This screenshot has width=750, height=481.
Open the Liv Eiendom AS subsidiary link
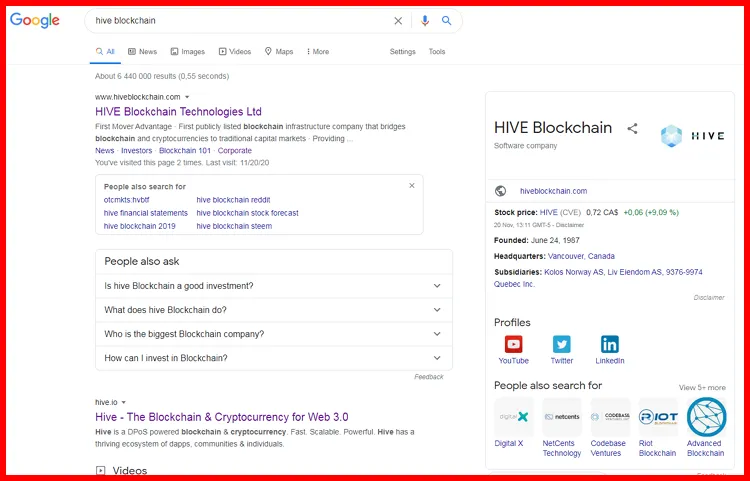[x=635, y=272]
